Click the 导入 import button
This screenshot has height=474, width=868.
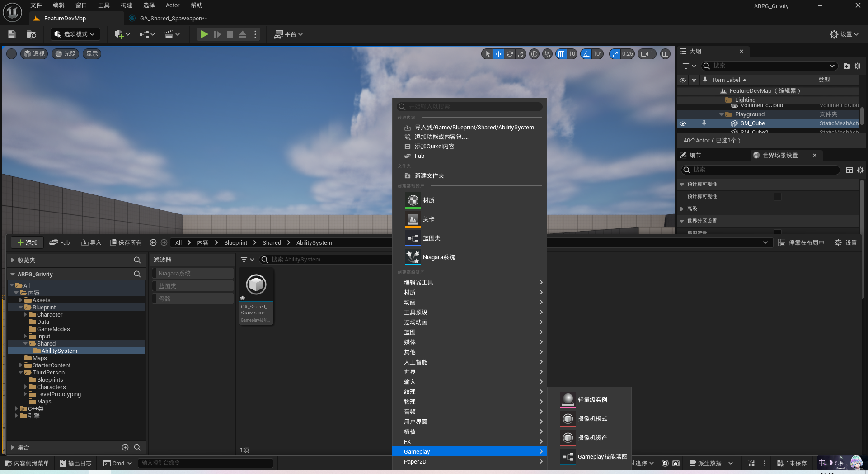coord(91,243)
